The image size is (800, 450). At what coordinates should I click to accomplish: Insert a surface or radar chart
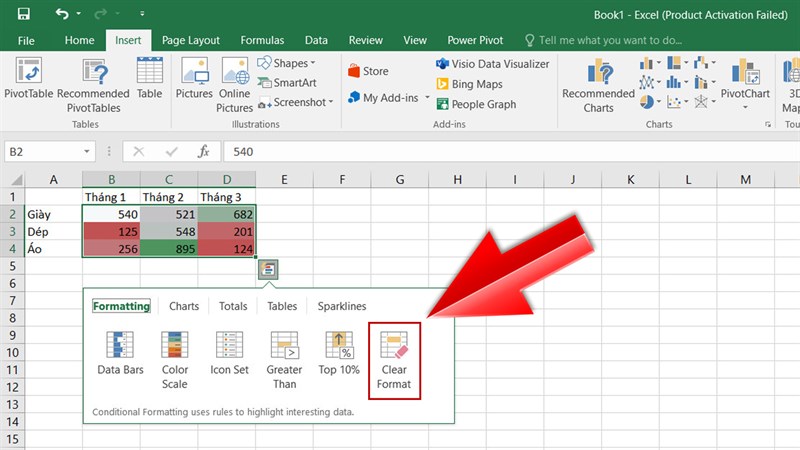point(705,102)
